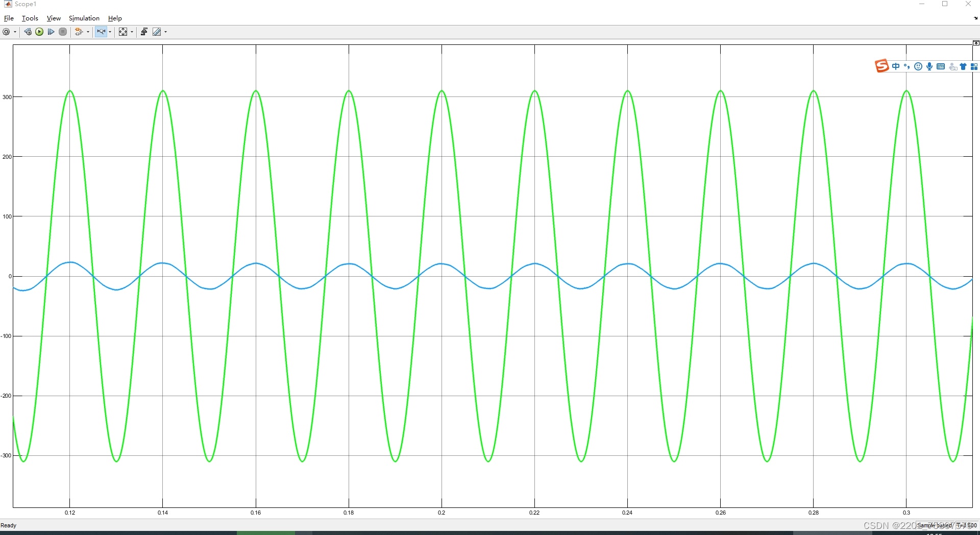
Task: Minimize the Scope1 window
Action: point(922,4)
